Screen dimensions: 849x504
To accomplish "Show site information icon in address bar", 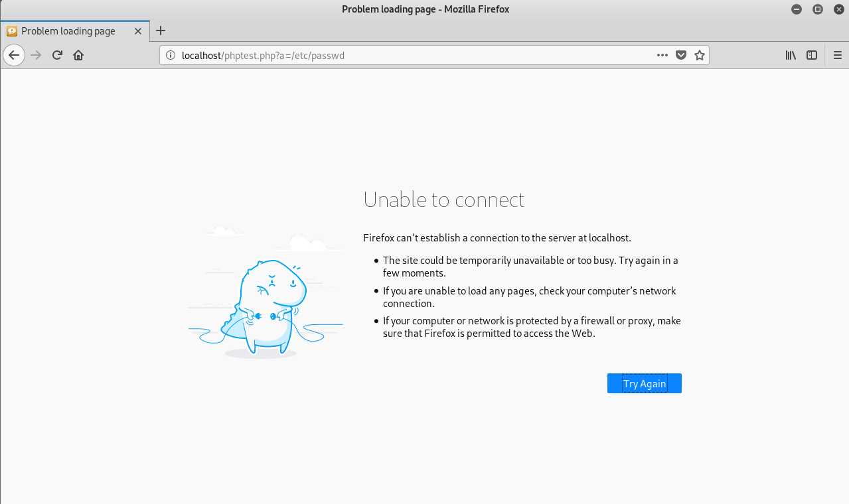I will click(x=171, y=55).
